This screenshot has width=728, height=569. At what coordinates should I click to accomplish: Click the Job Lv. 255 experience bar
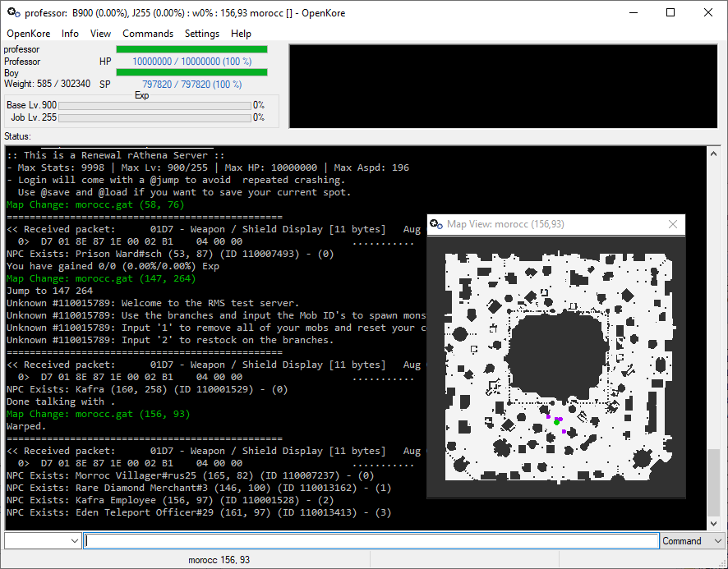point(155,118)
